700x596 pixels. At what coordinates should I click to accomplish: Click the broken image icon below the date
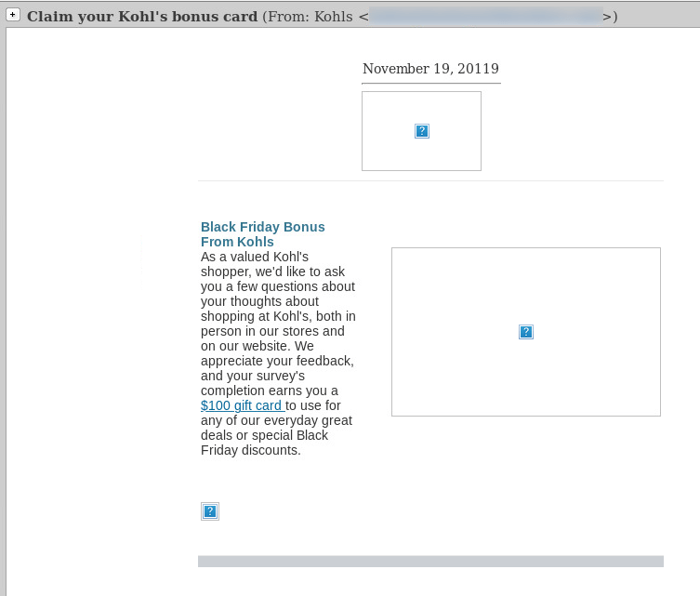coord(422,131)
